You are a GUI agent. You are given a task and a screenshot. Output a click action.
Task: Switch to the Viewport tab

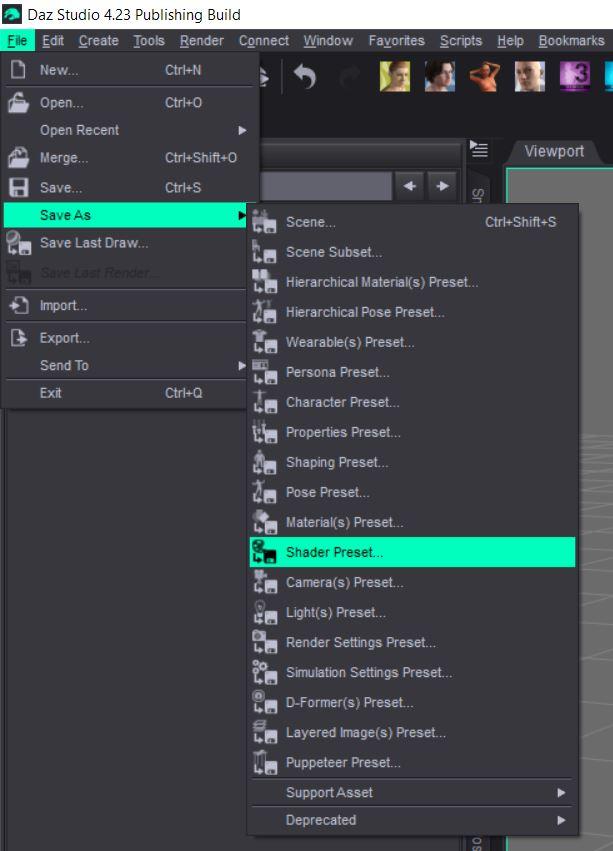(554, 151)
